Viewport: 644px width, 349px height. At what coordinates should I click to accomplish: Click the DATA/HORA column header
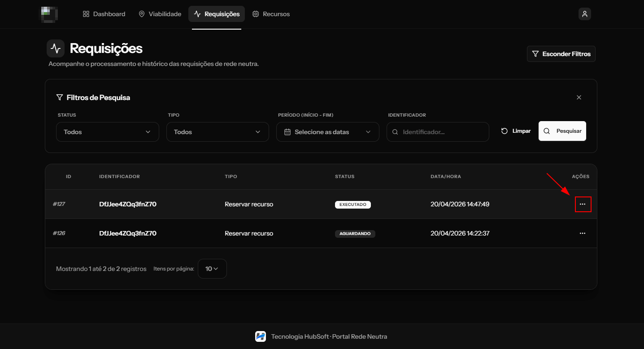point(446,176)
